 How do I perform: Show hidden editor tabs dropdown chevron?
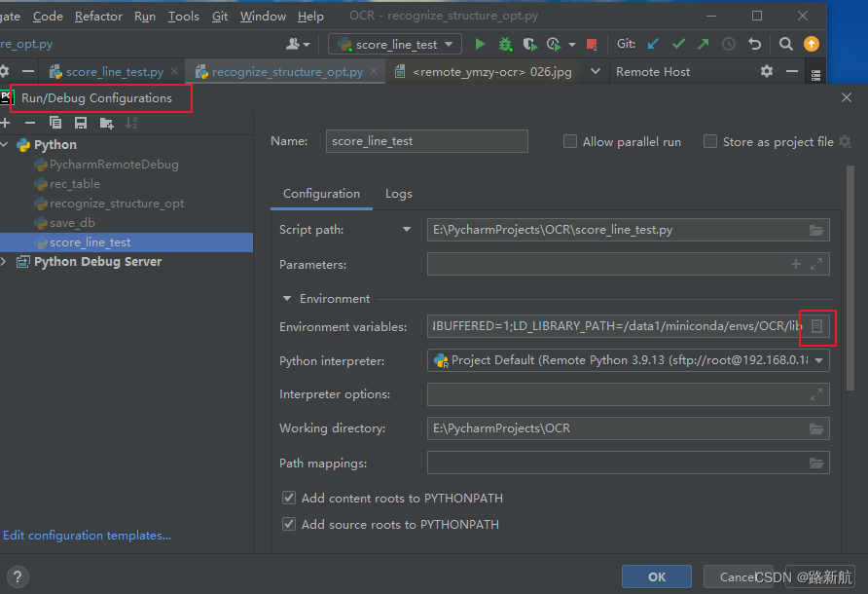596,71
